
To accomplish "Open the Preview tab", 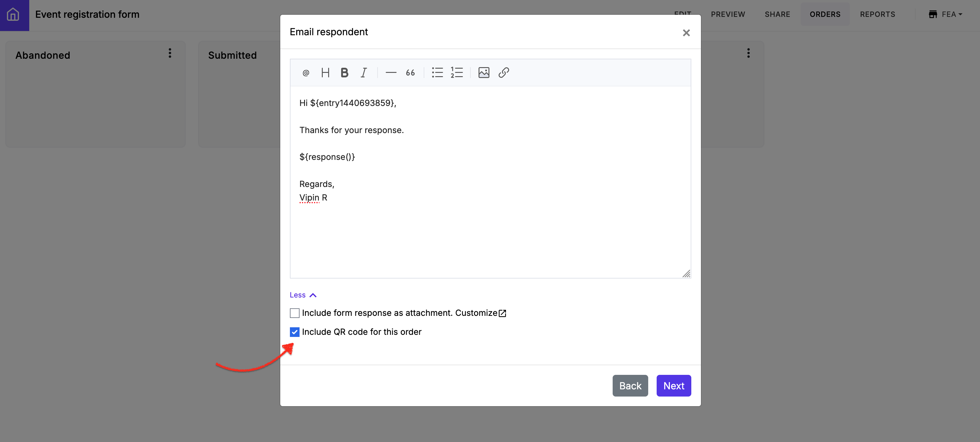I will (x=727, y=14).
